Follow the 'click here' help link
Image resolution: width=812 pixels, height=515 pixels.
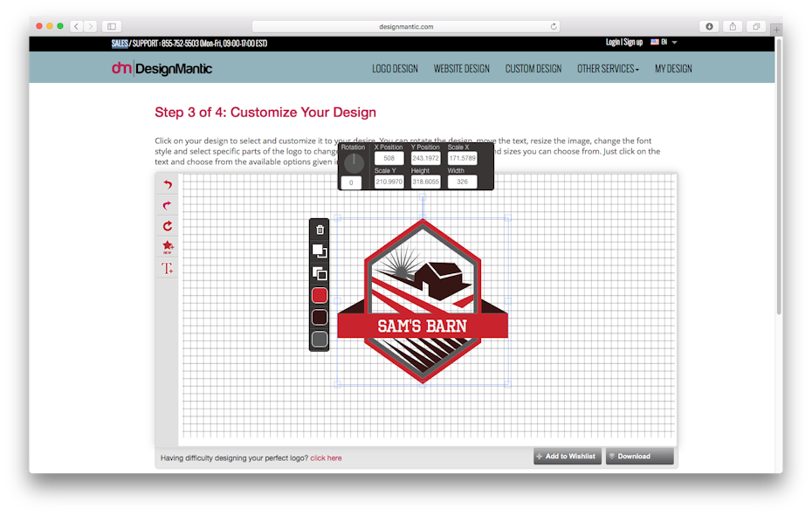[326, 457]
